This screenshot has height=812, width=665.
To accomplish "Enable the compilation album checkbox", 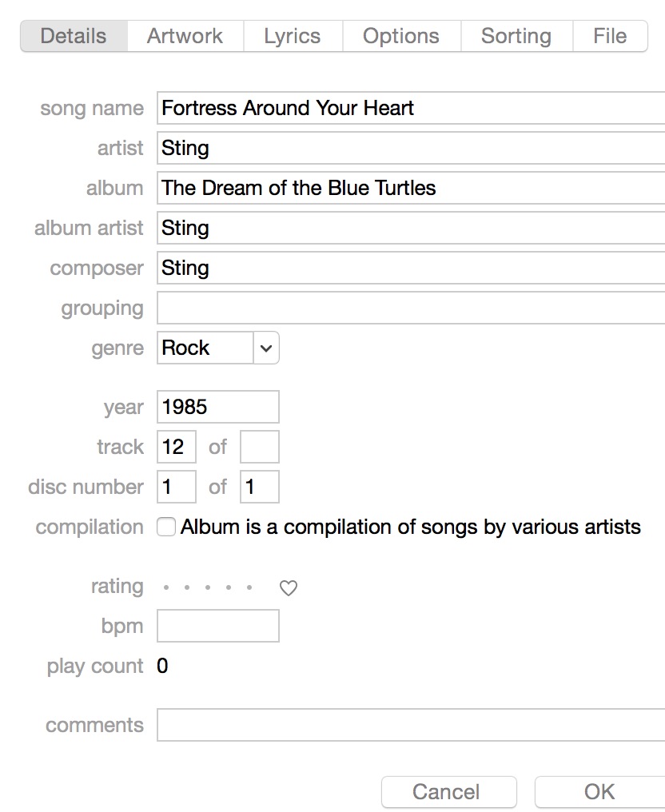I will [166, 527].
